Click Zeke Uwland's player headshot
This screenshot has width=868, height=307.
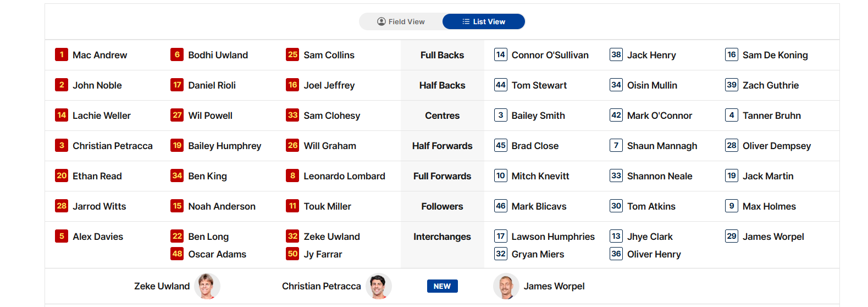point(207,286)
